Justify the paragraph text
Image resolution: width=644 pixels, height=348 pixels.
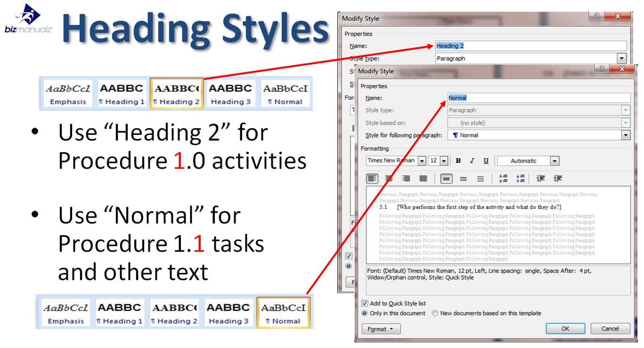point(423,179)
